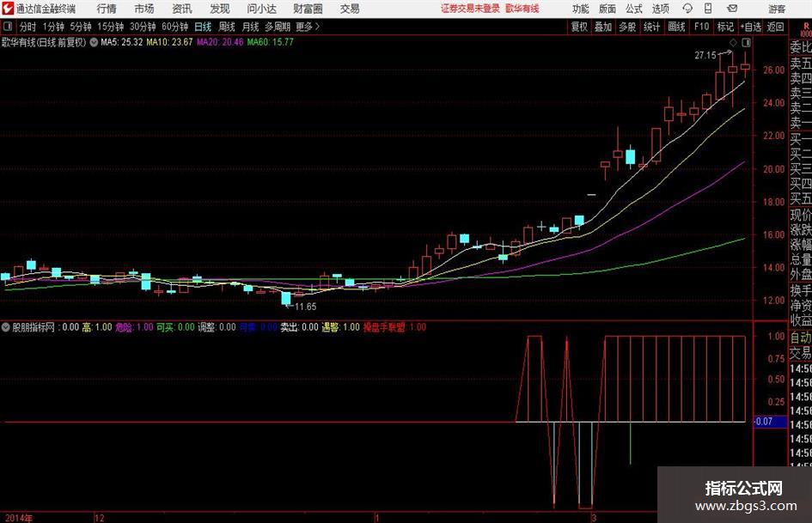Screen dimensions: 812x523
Task: Switch to 月线 monthly tab
Action: tap(250, 27)
